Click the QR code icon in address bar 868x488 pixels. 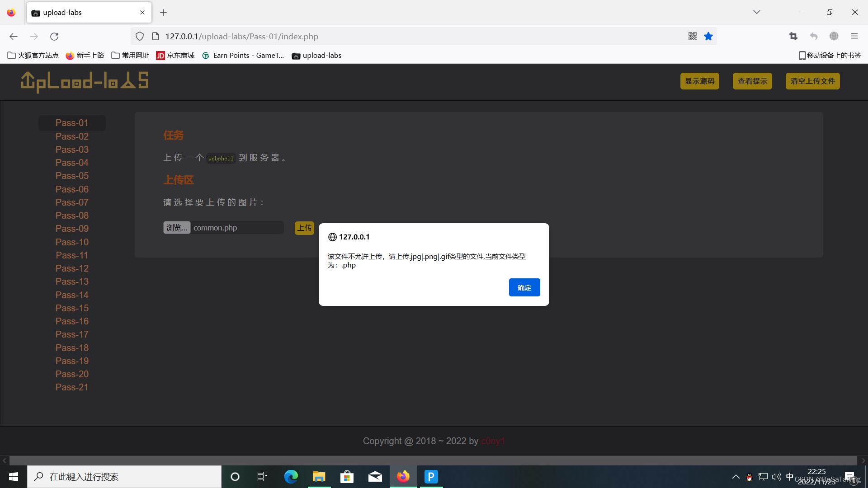click(x=692, y=36)
